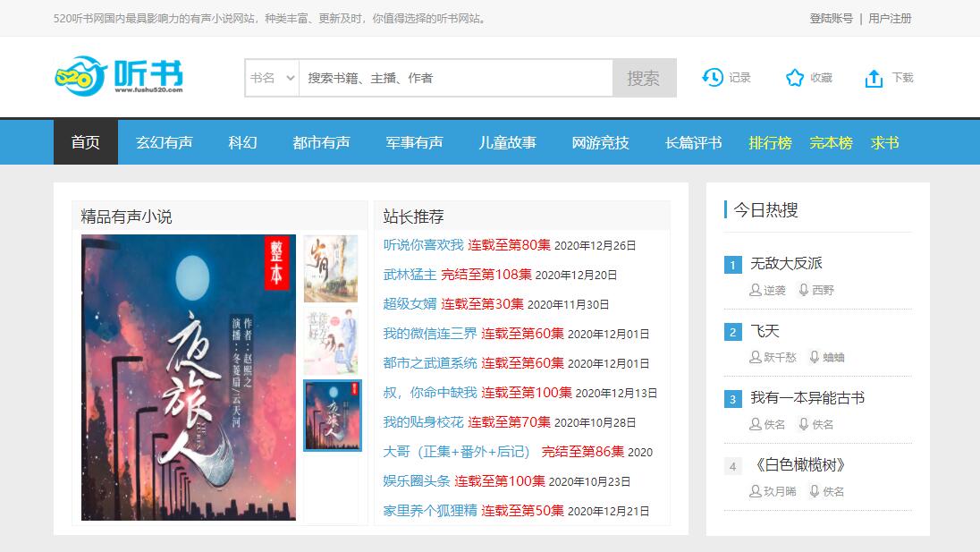Click the 下载 upload-arrow icon
This screenshot has width=980, height=552.
(x=874, y=79)
